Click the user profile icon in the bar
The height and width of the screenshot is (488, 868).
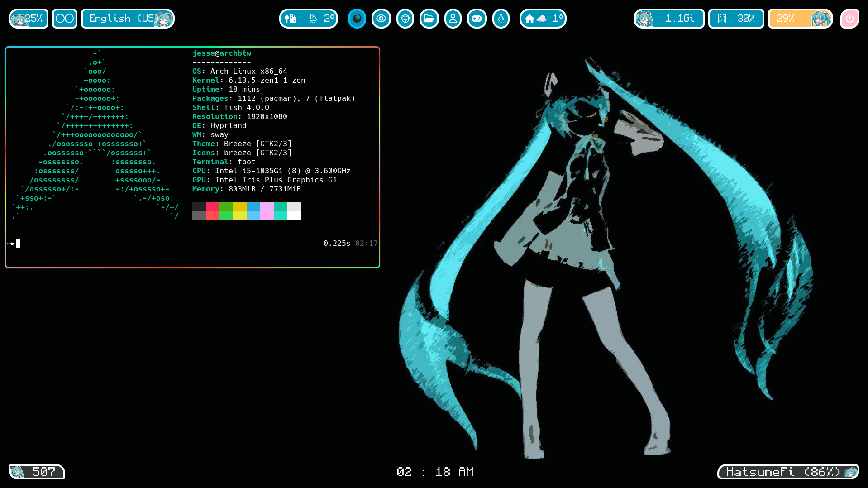pyautogui.click(x=453, y=19)
